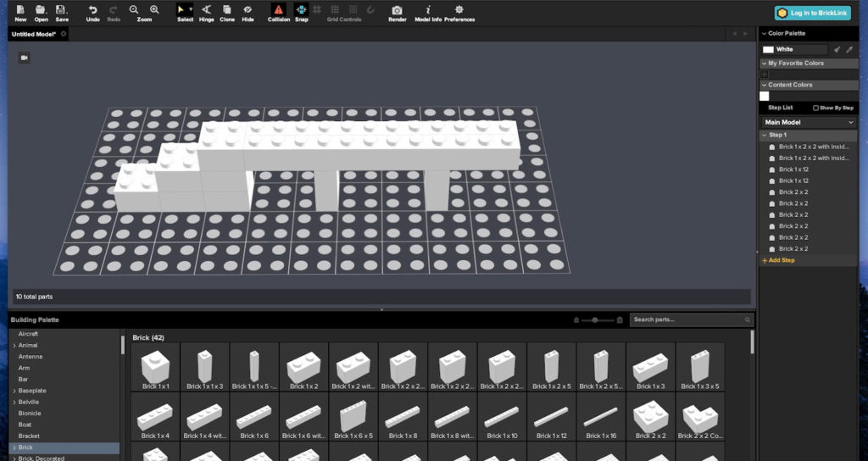Select the Aircraft category
The height and width of the screenshot is (461, 868).
click(28, 334)
